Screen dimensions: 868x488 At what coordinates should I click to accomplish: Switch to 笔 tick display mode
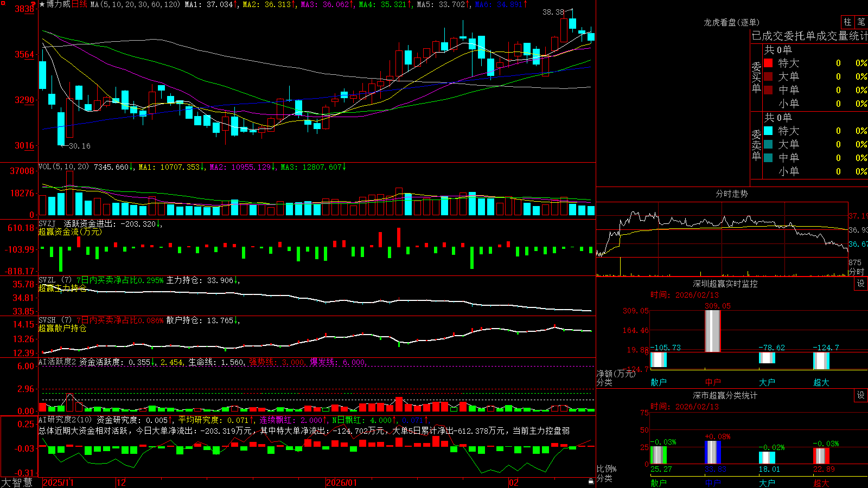(861, 22)
